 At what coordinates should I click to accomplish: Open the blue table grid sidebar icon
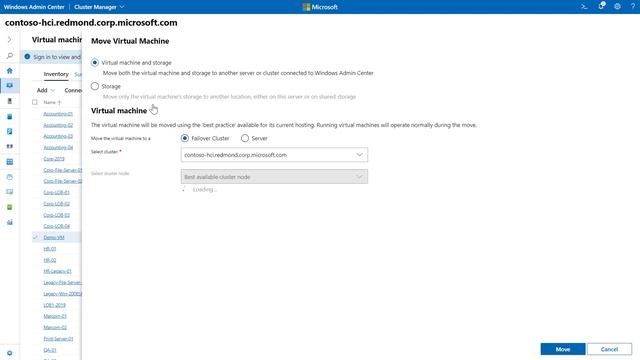(10, 162)
